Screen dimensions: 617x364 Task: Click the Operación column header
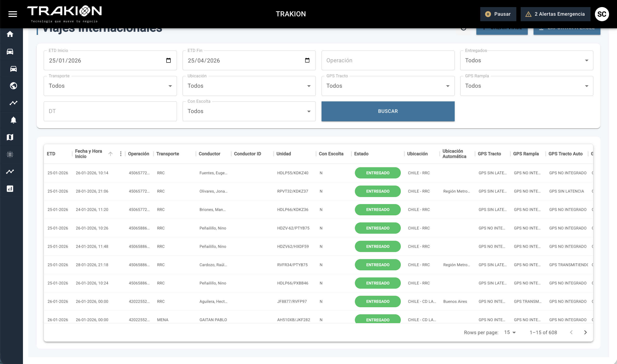tap(138, 154)
